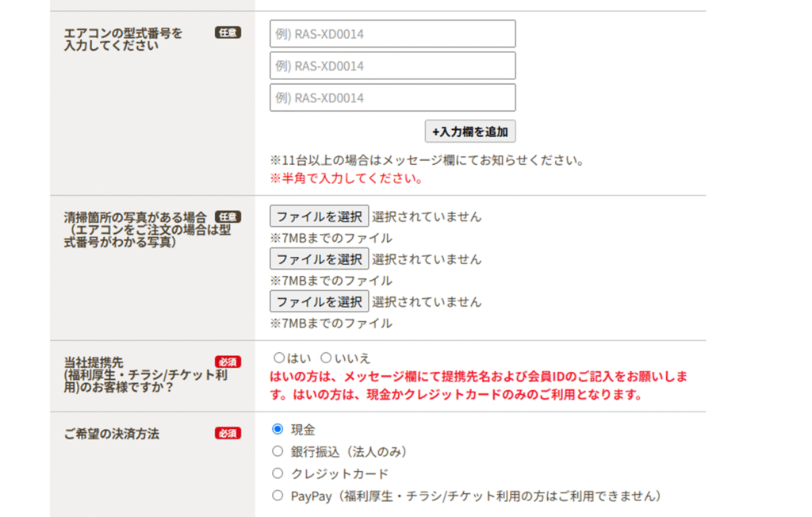Click the 任意 badge beside the model number label
The image size is (812, 517).
[228, 33]
